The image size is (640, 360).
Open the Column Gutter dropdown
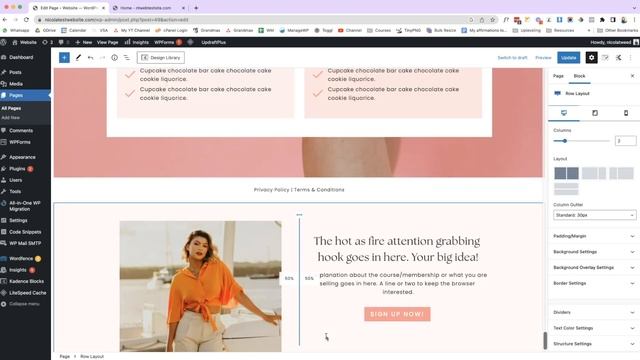[595, 215]
